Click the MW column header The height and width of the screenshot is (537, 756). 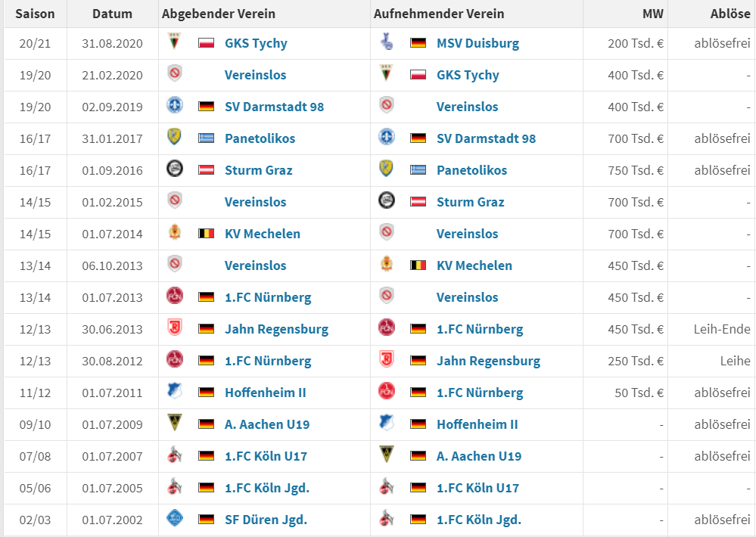pyautogui.click(x=653, y=14)
